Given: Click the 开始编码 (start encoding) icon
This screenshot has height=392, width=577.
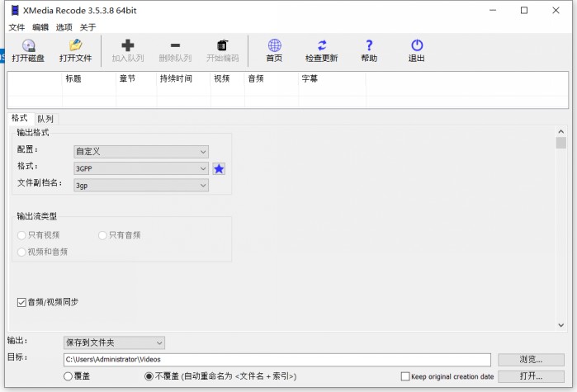Looking at the screenshot, I should (222, 45).
